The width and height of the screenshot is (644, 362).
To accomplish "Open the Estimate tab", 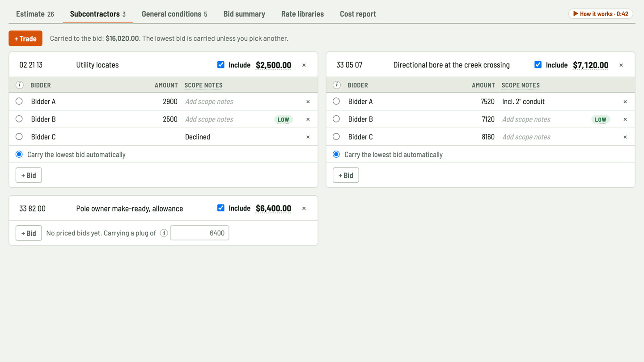I will 35,14.
